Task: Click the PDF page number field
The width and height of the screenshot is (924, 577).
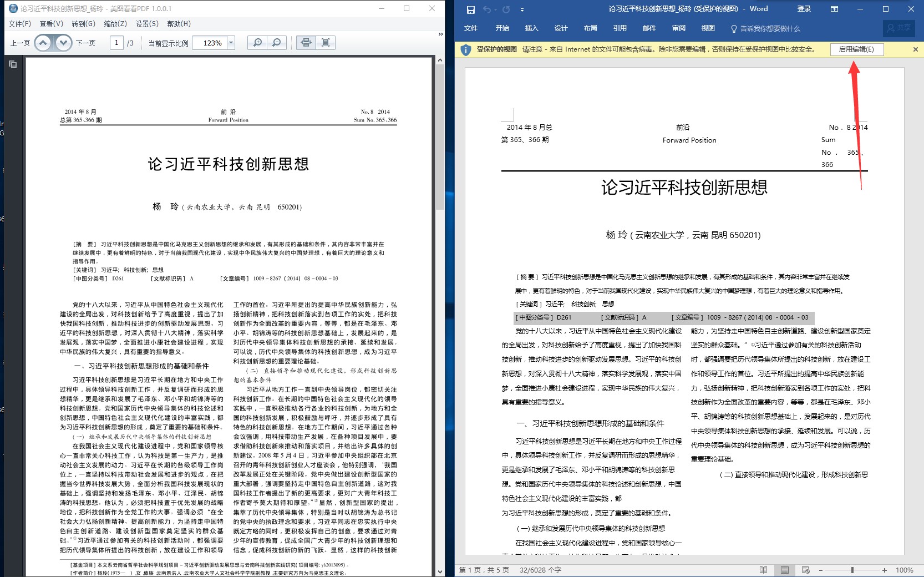Action: (x=116, y=43)
